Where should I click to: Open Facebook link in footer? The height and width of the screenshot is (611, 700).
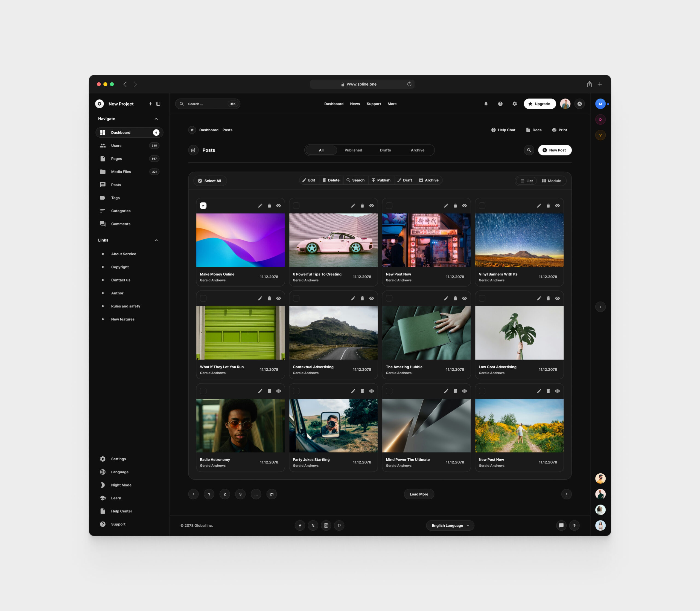[x=300, y=525]
